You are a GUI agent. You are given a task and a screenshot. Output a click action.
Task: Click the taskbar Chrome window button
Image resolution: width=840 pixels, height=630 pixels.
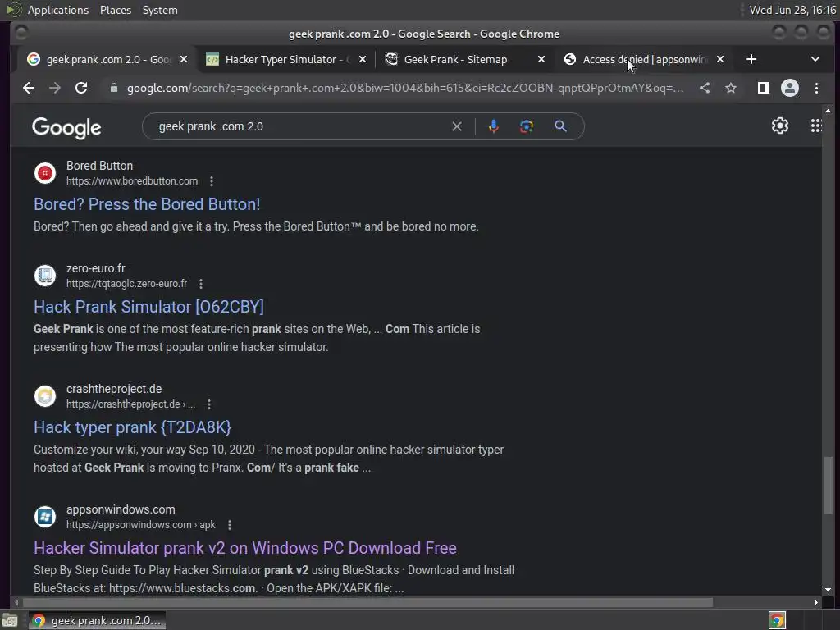[97, 620]
